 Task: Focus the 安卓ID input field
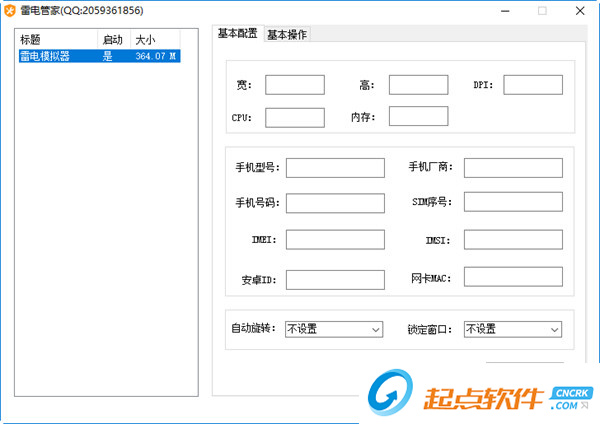click(x=335, y=280)
